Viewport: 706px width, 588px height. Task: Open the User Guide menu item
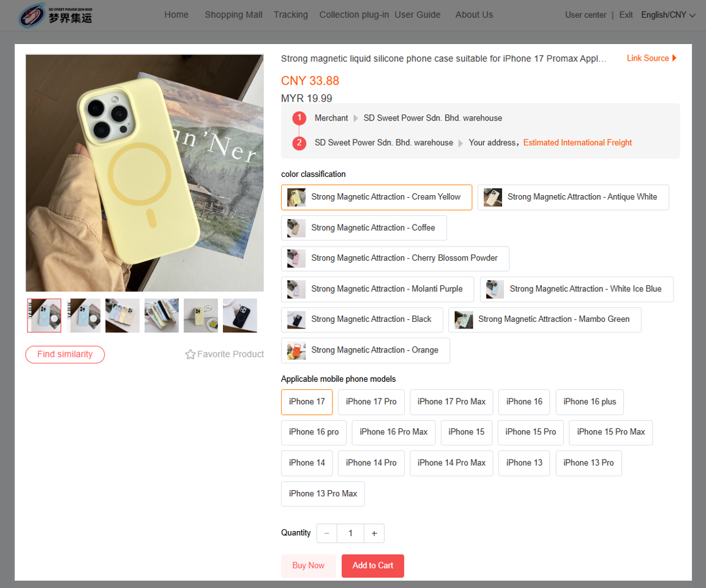tap(418, 15)
